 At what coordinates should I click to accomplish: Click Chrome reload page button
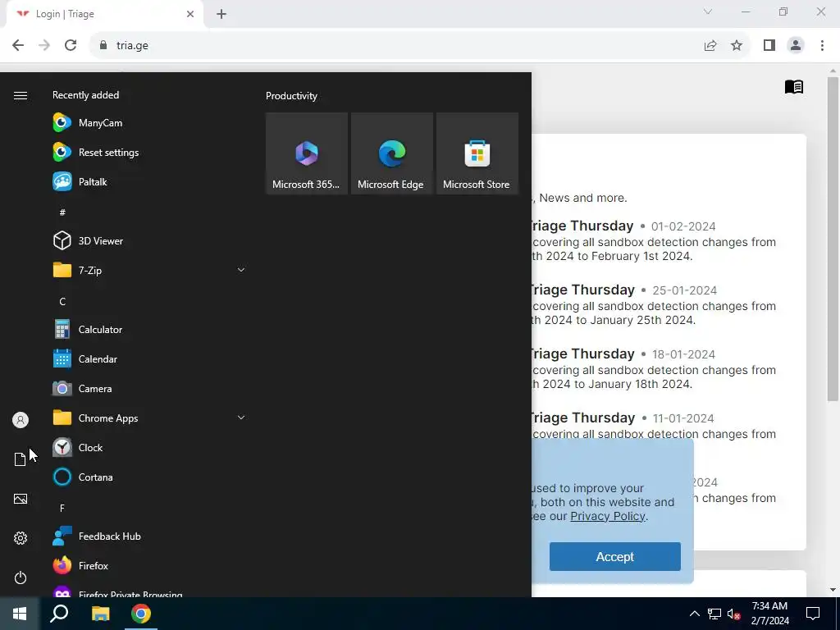coord(71,45)
